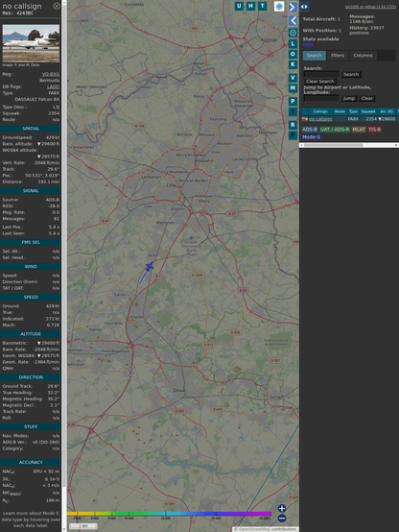This screenshot has width=399, height=532.
Task: Switch to the Columns tab
Action: (x=363, y=56)
